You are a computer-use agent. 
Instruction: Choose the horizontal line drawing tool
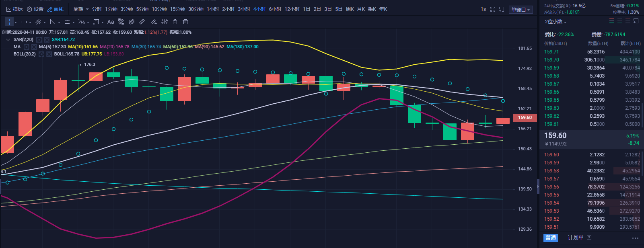coord(24,22)
